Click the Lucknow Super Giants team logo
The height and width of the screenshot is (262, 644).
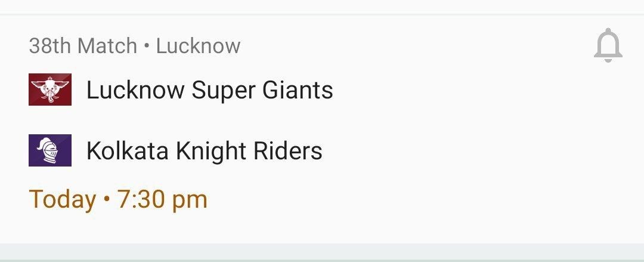point(50,90)
